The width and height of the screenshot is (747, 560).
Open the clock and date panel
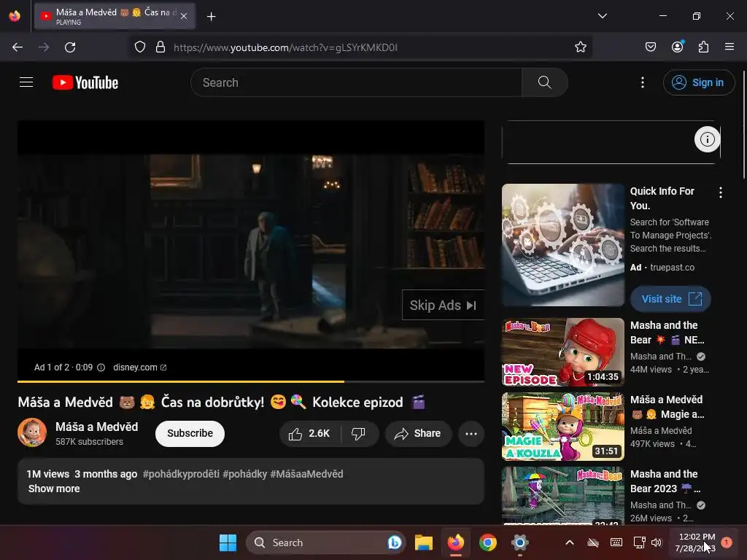(695, 542)
